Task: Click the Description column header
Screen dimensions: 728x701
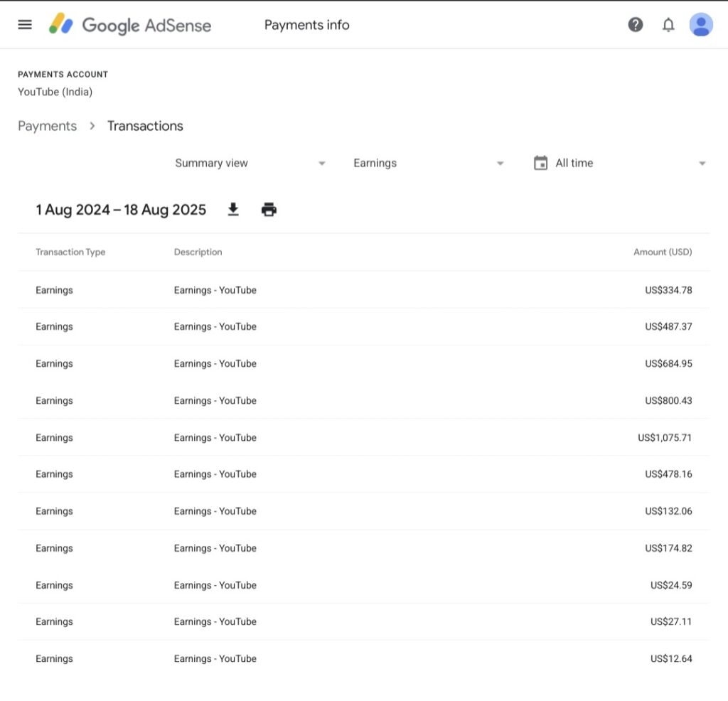Action: coord(198,252)
